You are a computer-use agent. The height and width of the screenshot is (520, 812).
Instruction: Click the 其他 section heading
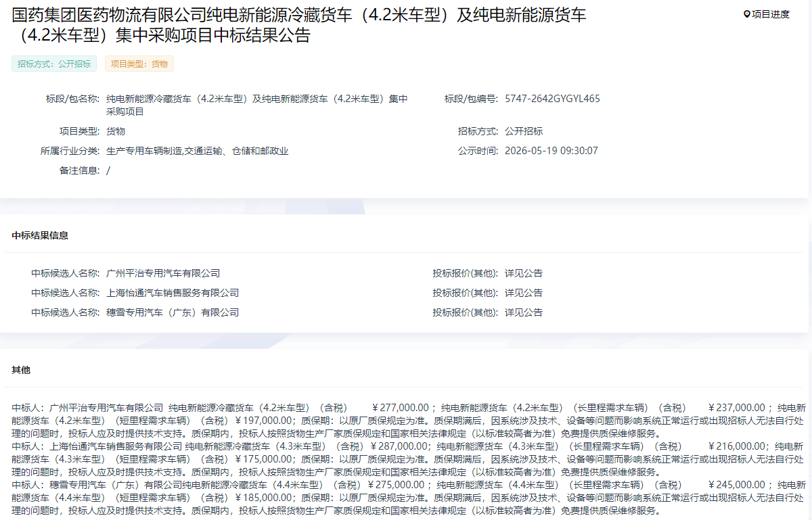(21, 370)
